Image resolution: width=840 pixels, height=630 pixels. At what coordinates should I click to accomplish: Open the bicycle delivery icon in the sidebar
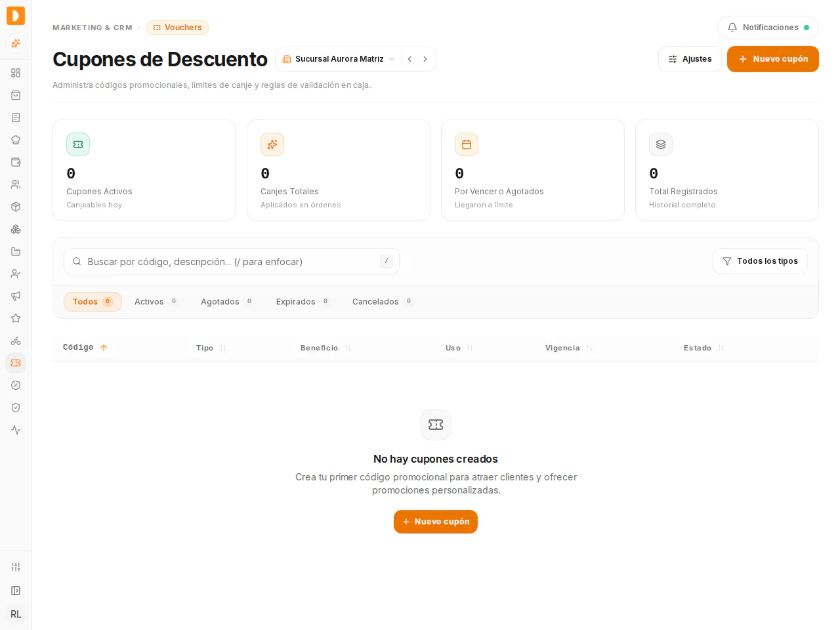point(16,341)
